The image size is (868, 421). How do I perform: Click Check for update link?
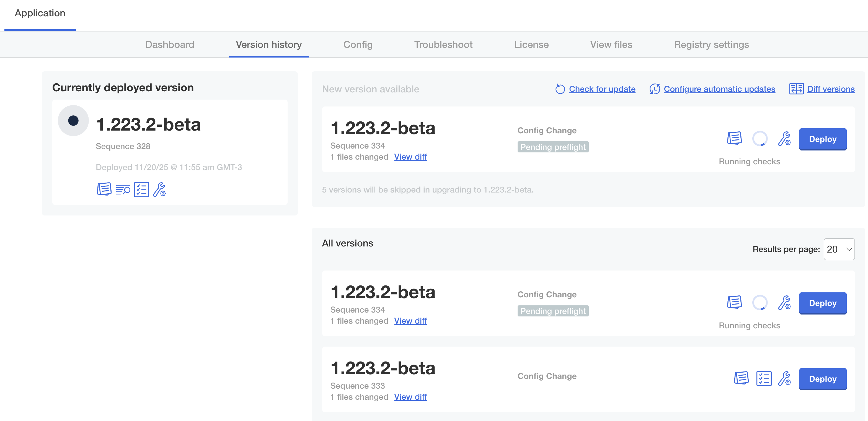(602, 89)
